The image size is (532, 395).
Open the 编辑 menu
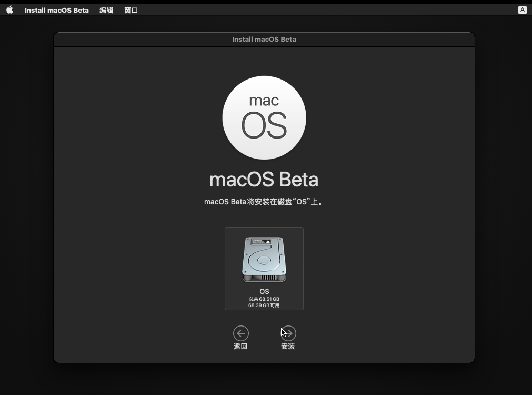click(106, 10)
